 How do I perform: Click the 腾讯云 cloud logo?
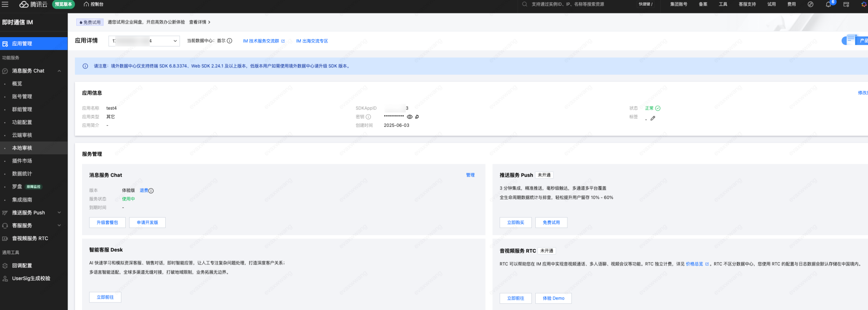(33, 4)
